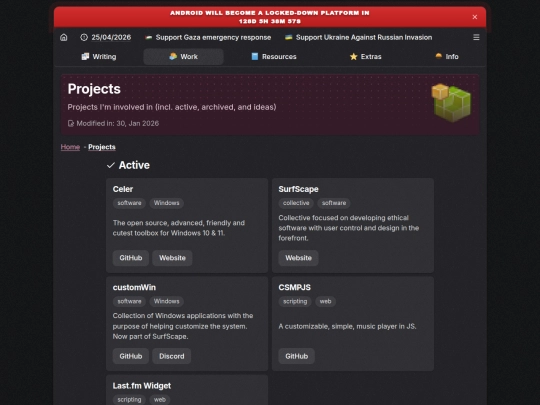Click the software tag on Celer
Screen dimensions: 540x405
129,203
